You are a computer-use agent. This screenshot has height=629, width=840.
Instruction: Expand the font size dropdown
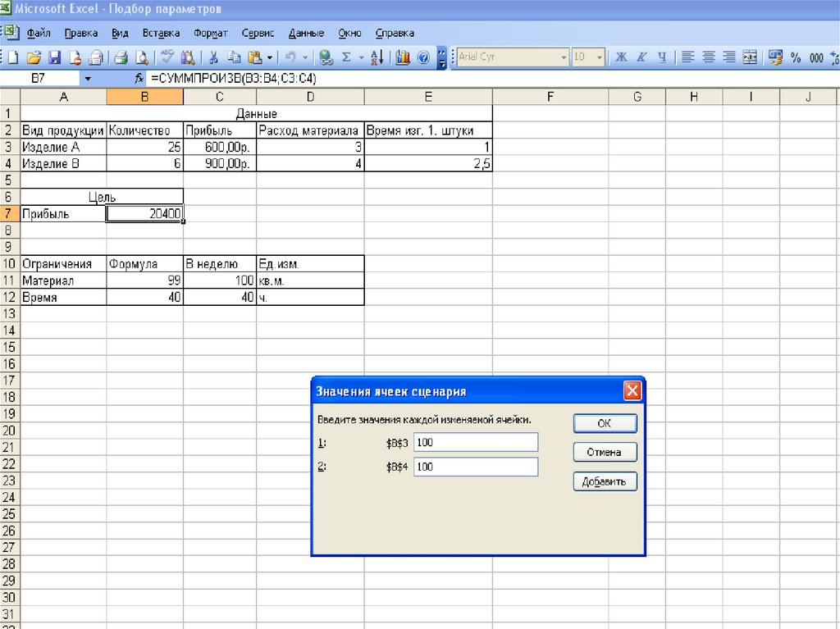click(600, 57)
